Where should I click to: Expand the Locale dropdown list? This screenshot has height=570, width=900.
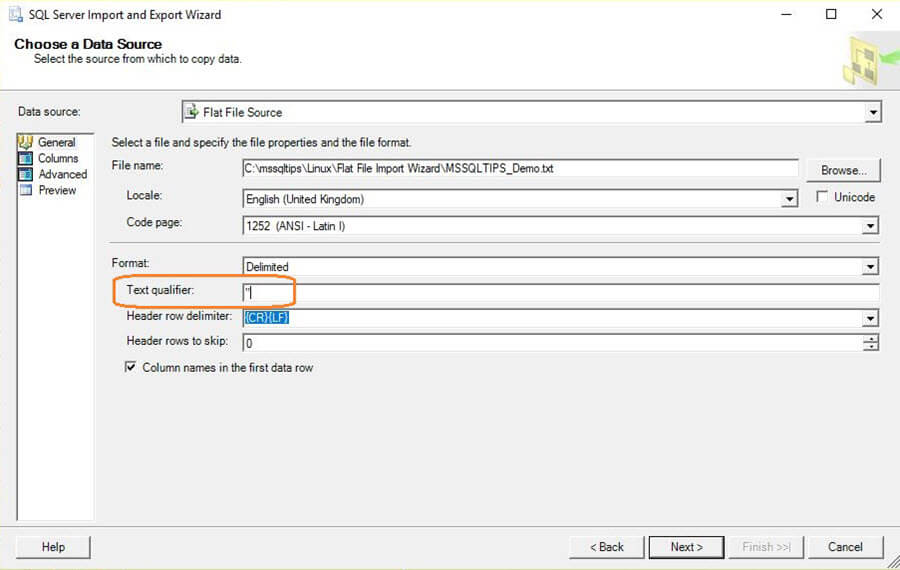point(790,199)
